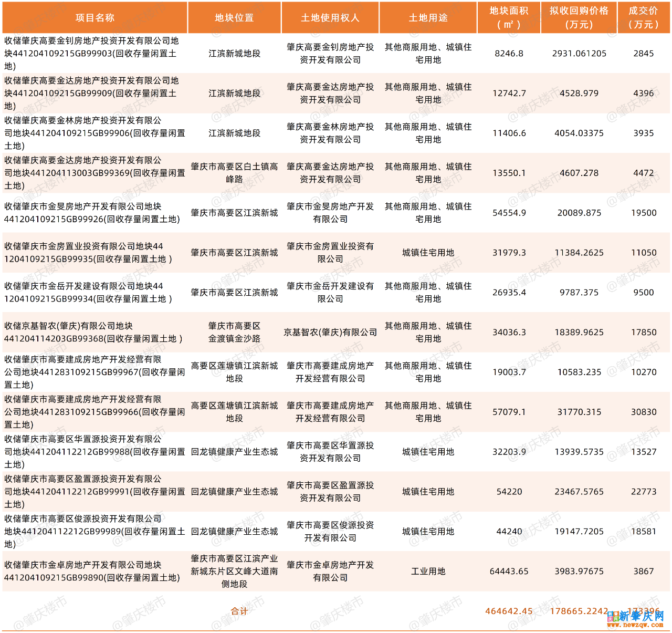Click the total area value 464642.45
Screen dimensions: 672x633
(x=509, y=611)
